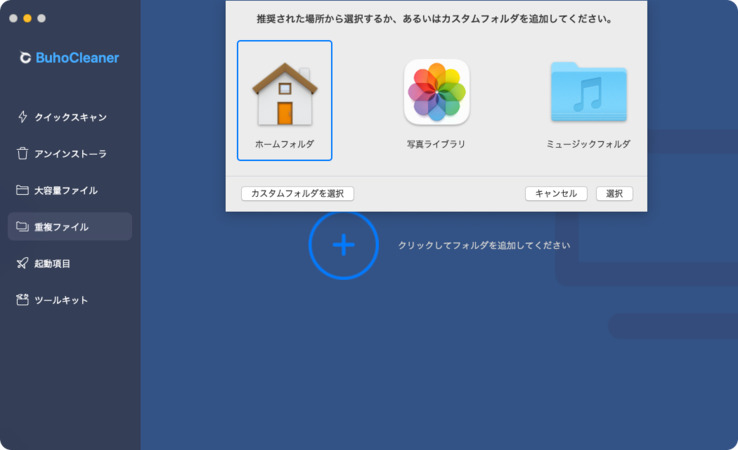The image size is (738, 450).
Task: Click the first gray window control button
Action: 13,18
